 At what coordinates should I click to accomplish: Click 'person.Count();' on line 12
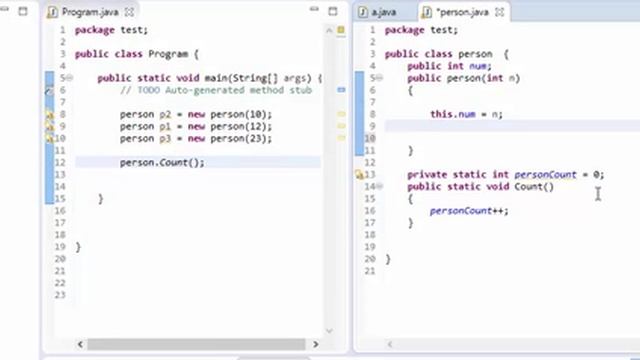tap(162, 162)
